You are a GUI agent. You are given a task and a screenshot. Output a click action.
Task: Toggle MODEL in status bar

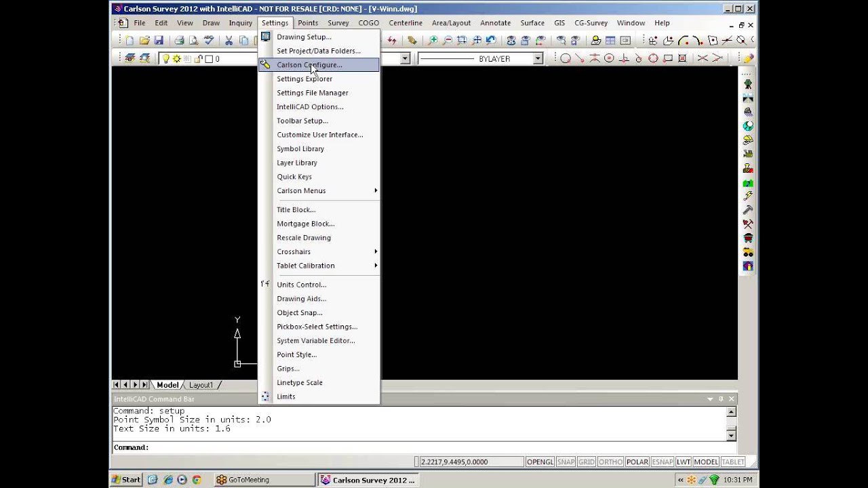706,462
